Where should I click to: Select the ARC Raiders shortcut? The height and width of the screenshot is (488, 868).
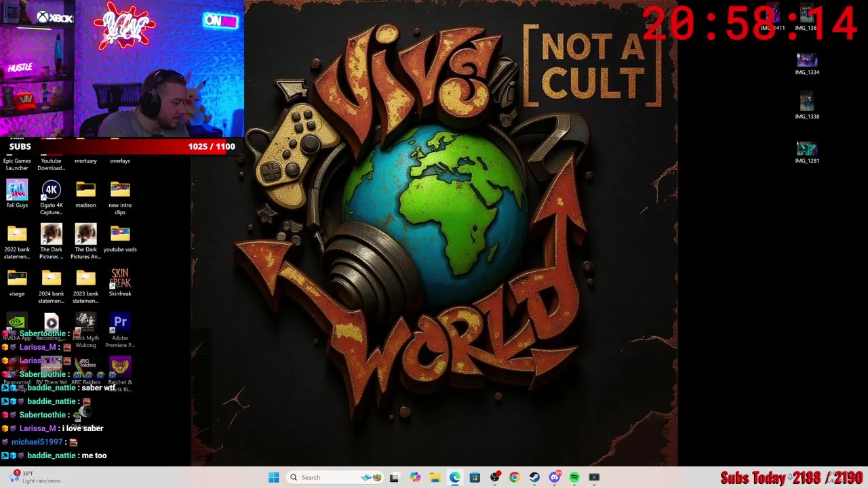(85, 371)
